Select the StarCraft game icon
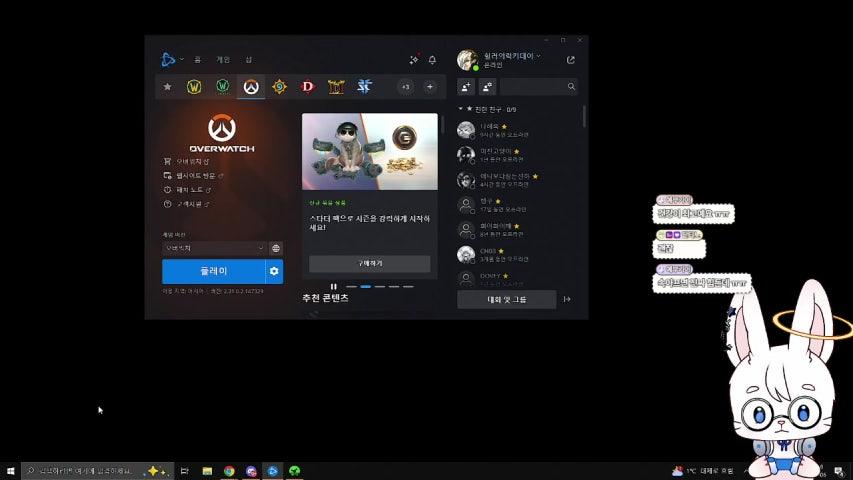The height and width of the screenshot is (480, 853). [364, 87]
